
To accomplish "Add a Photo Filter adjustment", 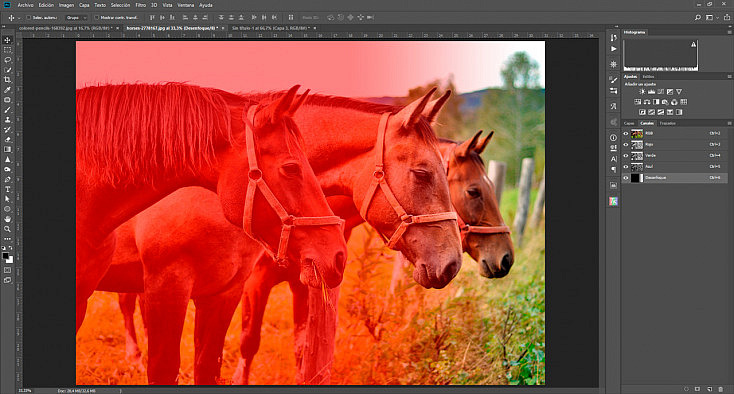I will (x=665, y=102).
